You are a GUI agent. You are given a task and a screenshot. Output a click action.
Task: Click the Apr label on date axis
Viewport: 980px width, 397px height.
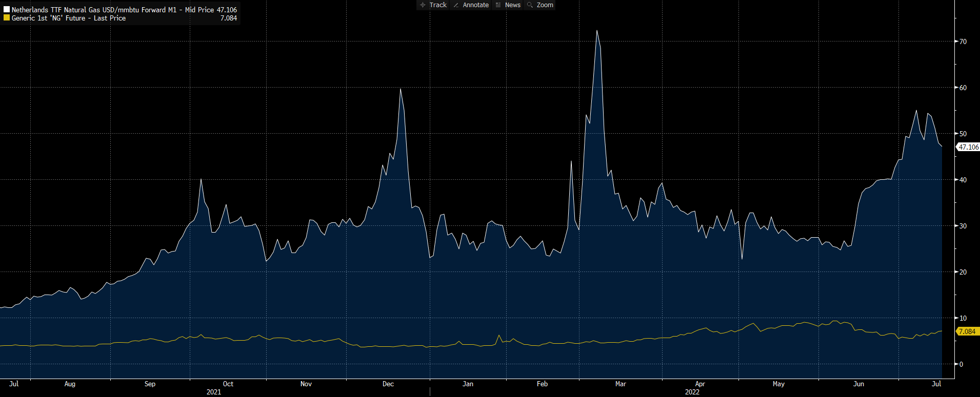point(700,384)
